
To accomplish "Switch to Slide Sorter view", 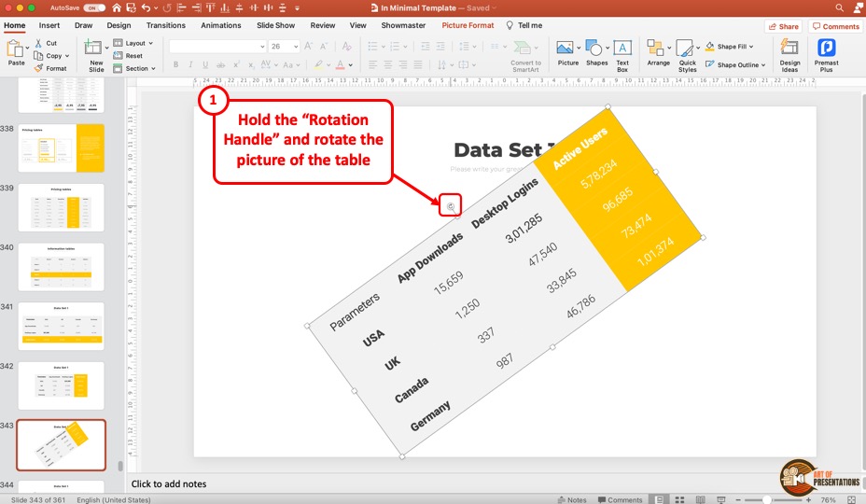I will coord(680,499).
